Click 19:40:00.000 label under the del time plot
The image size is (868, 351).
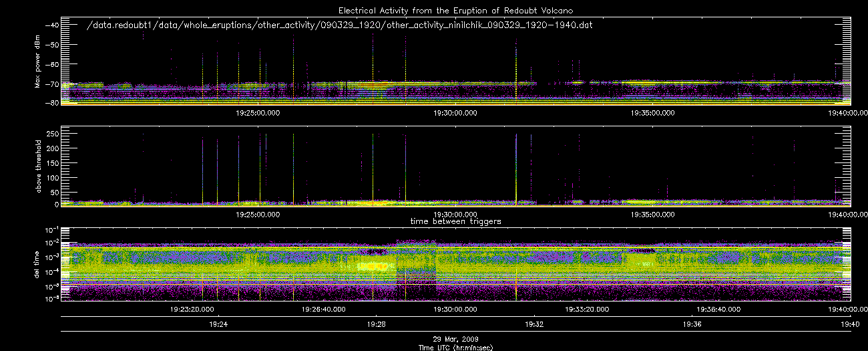(x=847, y=310)
